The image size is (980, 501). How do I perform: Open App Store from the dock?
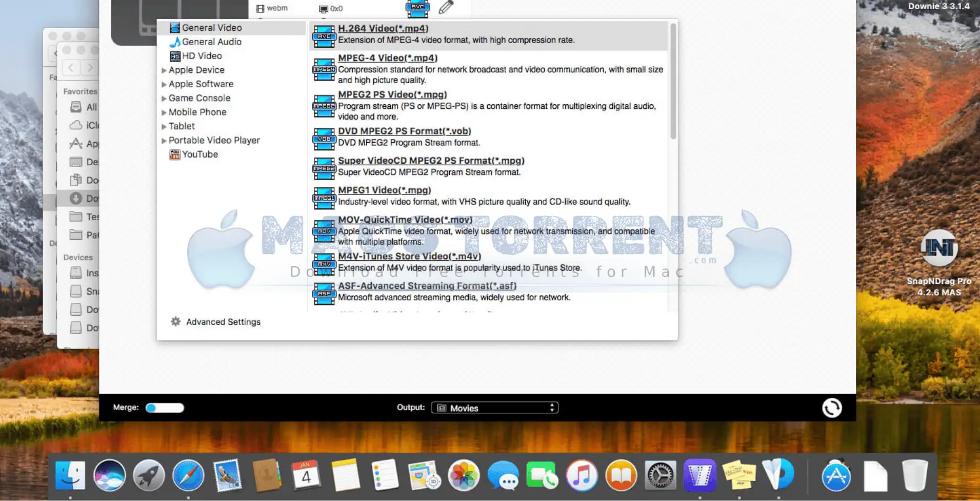point(836,475)
